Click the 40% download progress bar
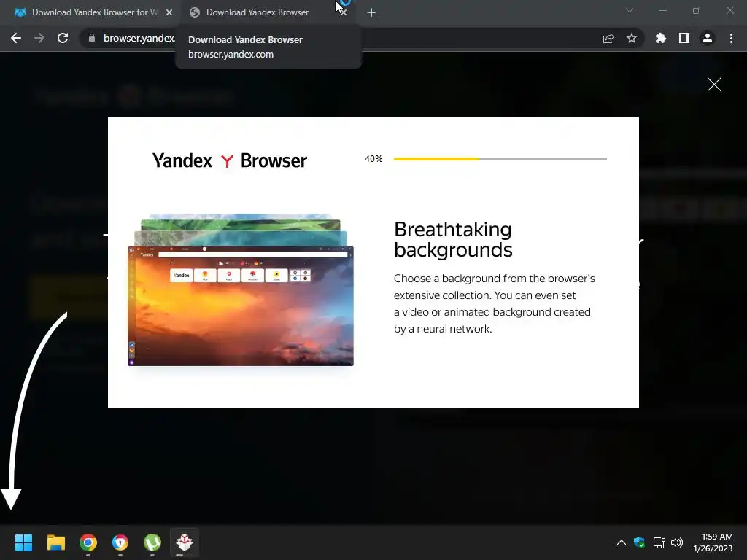The image size is (747, 560). point(500,158)
